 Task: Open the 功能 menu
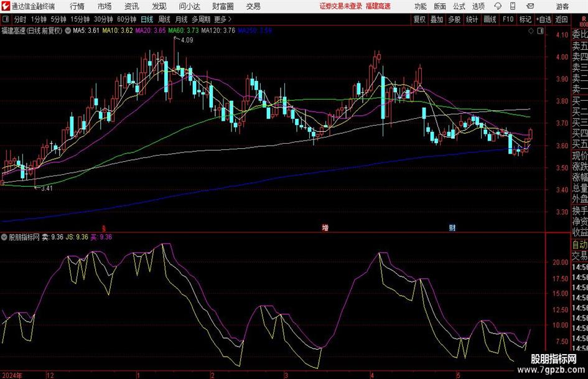click(421, 6)
